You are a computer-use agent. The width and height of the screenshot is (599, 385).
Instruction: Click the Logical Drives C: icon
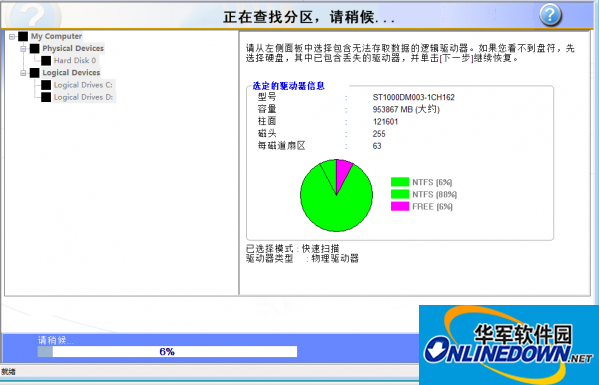(x=46, y=85)
